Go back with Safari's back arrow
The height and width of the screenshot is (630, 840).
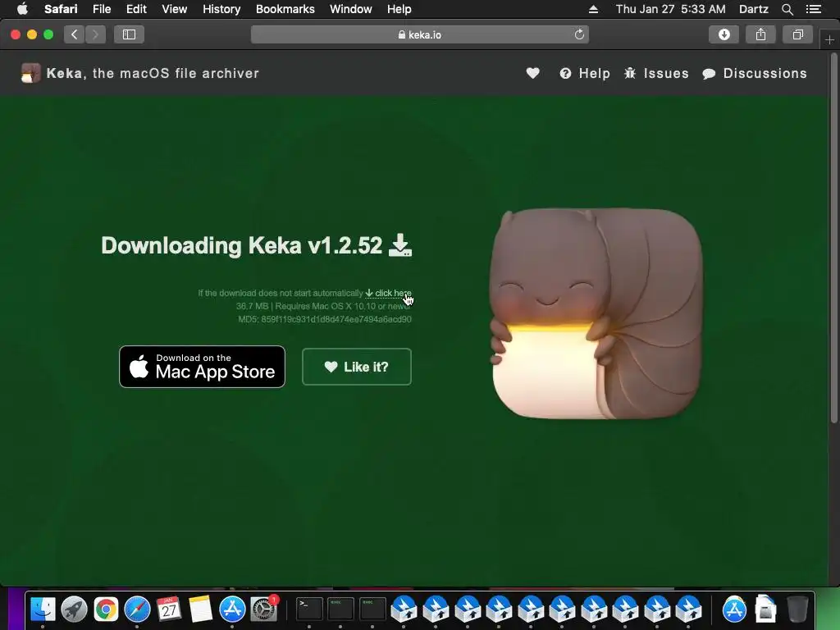pos(75,34)
